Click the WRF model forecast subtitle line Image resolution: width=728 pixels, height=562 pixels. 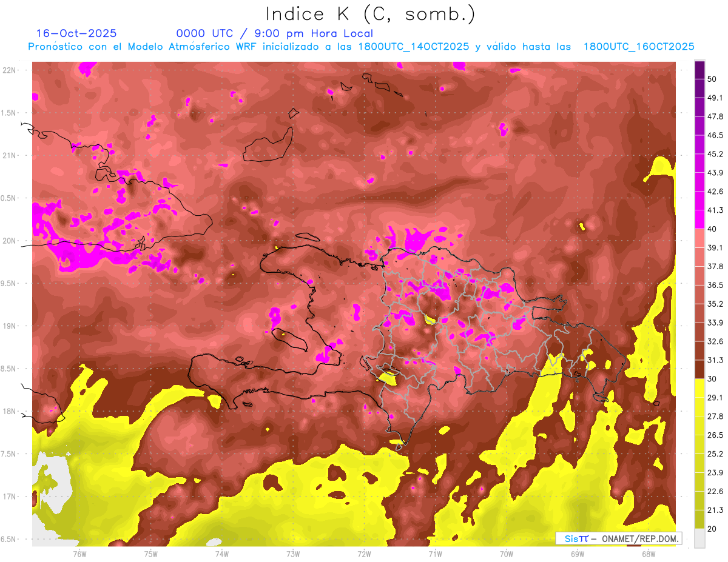click(x=361, y=47)
